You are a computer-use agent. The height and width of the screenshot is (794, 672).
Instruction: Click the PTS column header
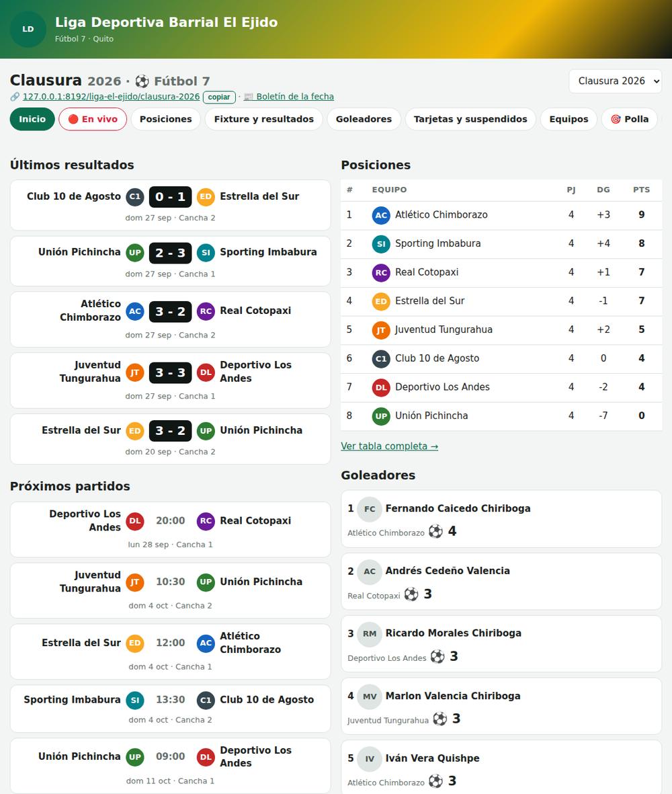pyautogui.click(x=641, y=190)
